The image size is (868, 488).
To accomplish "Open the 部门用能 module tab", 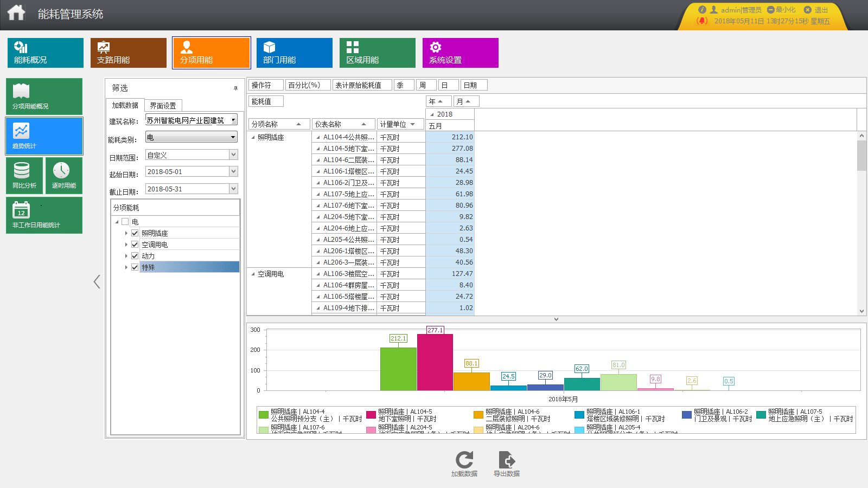I will click(294, 53).
